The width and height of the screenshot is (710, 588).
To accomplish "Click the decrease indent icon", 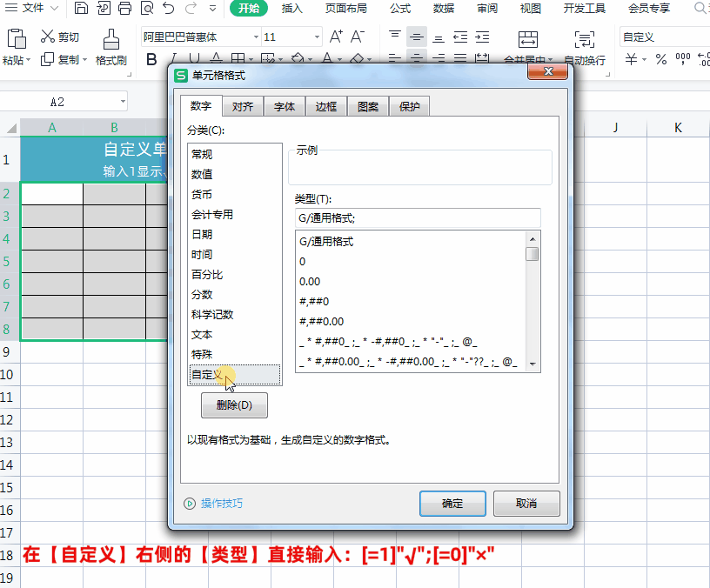I will [460, 37].
